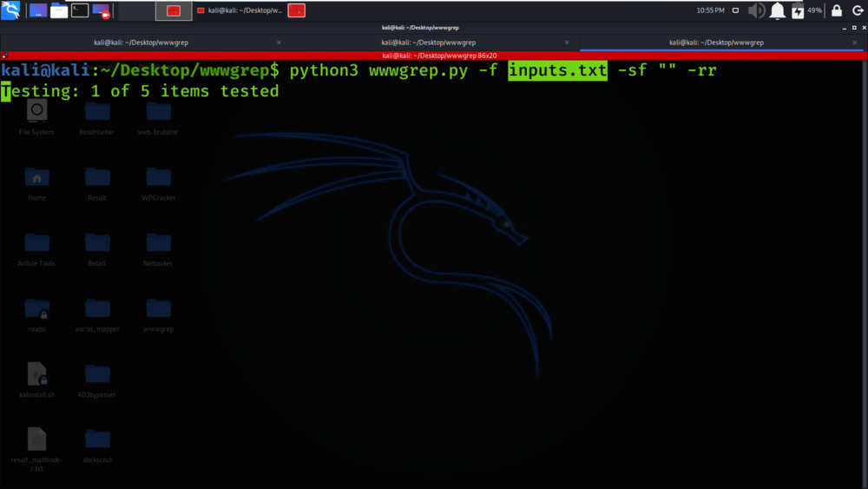Viewport: 868px width, 489px height.
Task: Switch to kali@kali: ~/Desktop/w... taskbar window
Action: pos(240,10)
